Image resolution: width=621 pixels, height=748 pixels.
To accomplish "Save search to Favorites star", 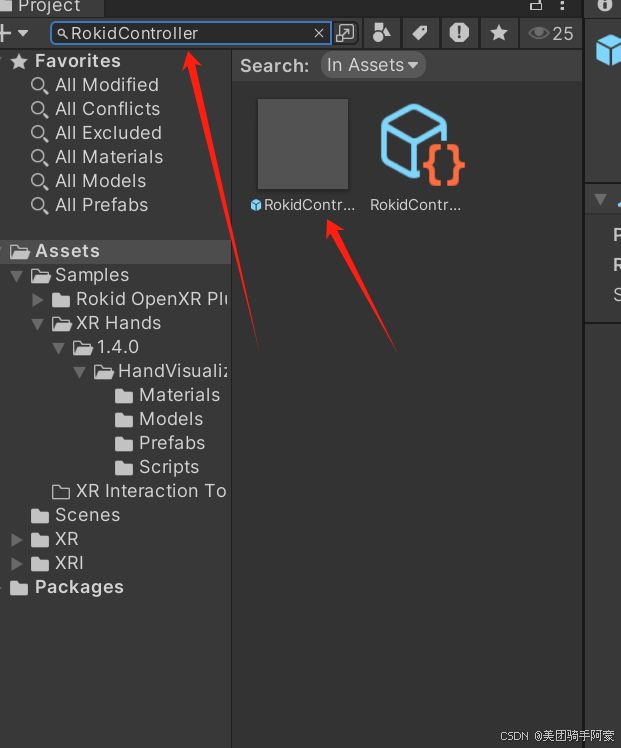I will [499, 33].
